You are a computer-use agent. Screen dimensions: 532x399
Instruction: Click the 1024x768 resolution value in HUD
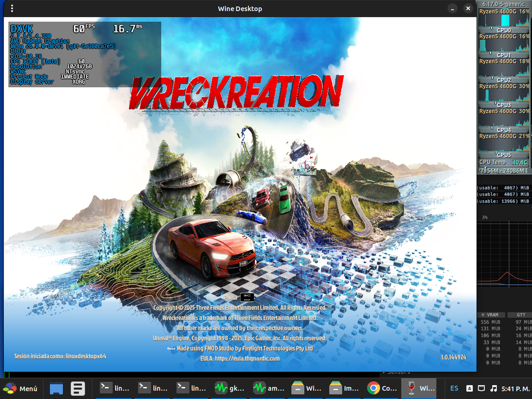pos(79,66)
